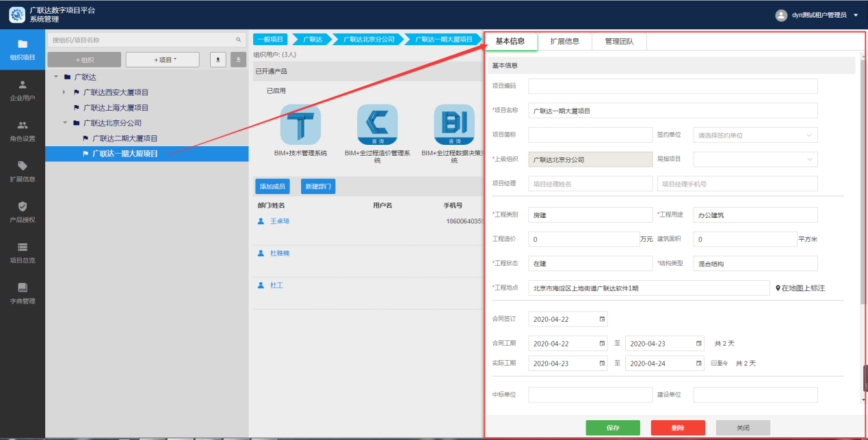
Task: Click the user icon beside 杜工
Action: pyautogui.click(x=261, y=286)
